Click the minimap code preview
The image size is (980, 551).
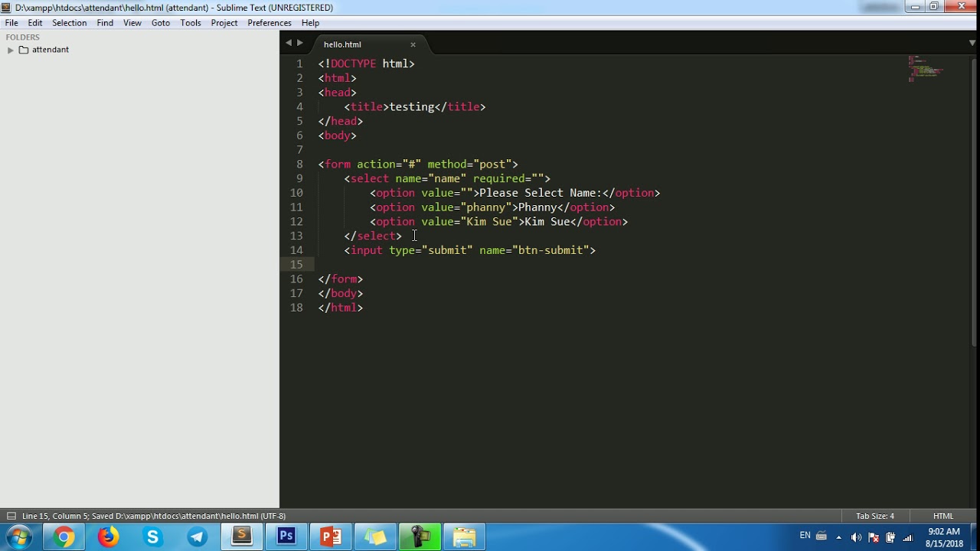pyautogui.click(x=926, y=68)
